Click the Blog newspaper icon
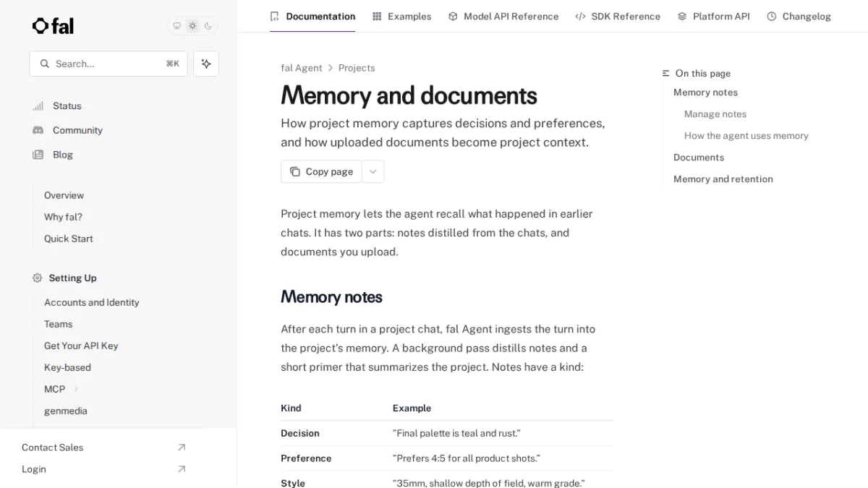868x488 pixels. (x=38, y=155)
